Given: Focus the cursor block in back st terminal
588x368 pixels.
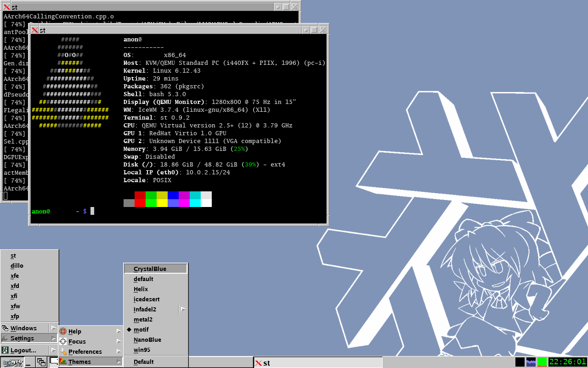Looking at the screenshot, I should pyautogui.click(x=6, y=196).
